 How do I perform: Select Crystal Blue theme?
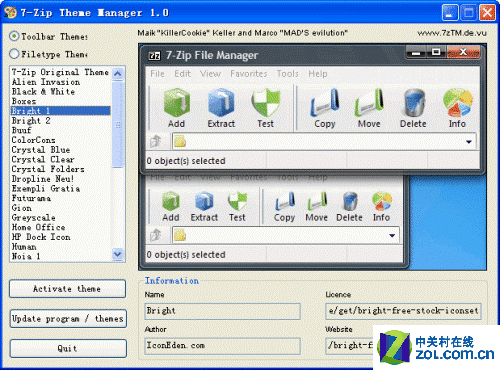click(x=60, y=150)
